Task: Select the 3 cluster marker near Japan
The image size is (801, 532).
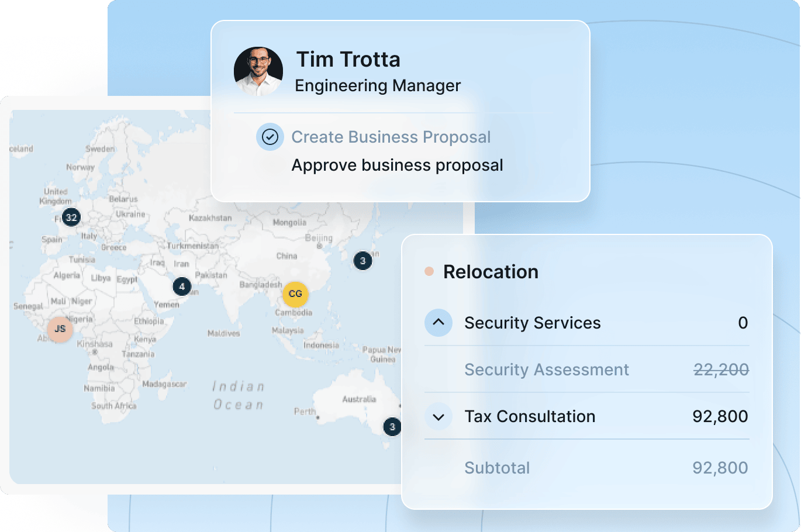Action: [x=362, y=261]
